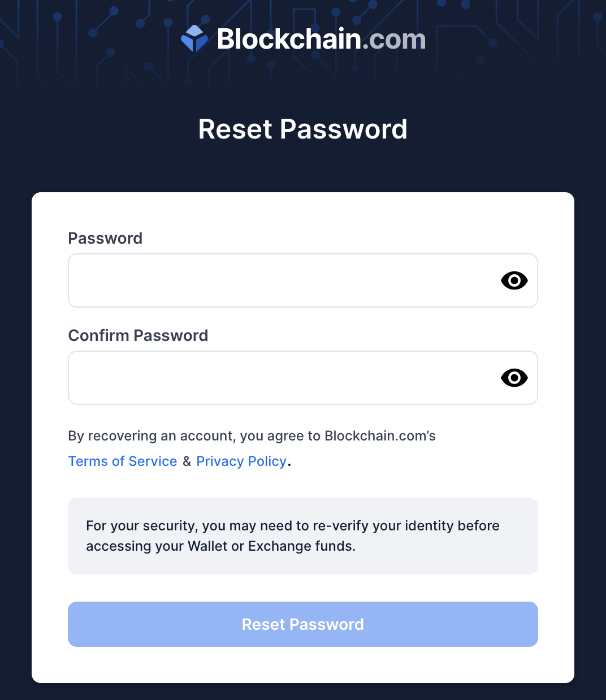Click the Reset Password page heading
Screen dimensions: 606x700
pyautogui.click(x=303, y=129)
